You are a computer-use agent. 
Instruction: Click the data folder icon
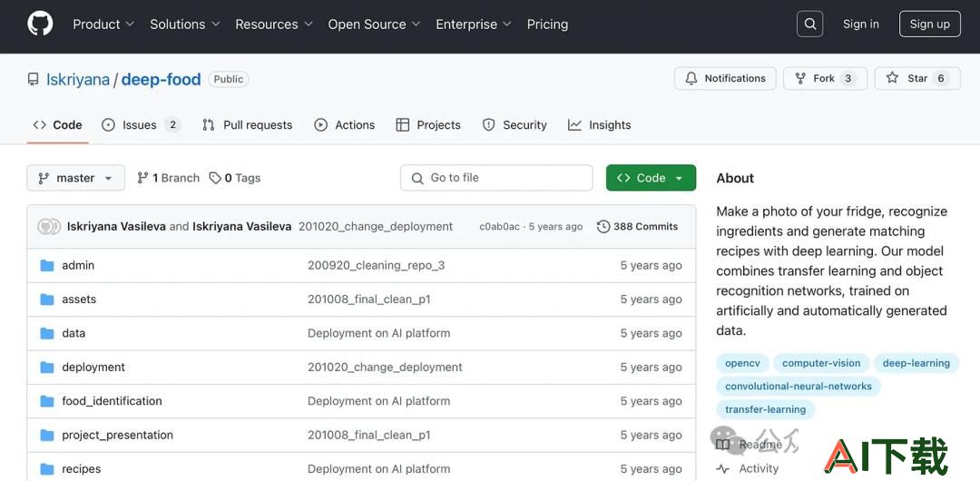point(47,333)
